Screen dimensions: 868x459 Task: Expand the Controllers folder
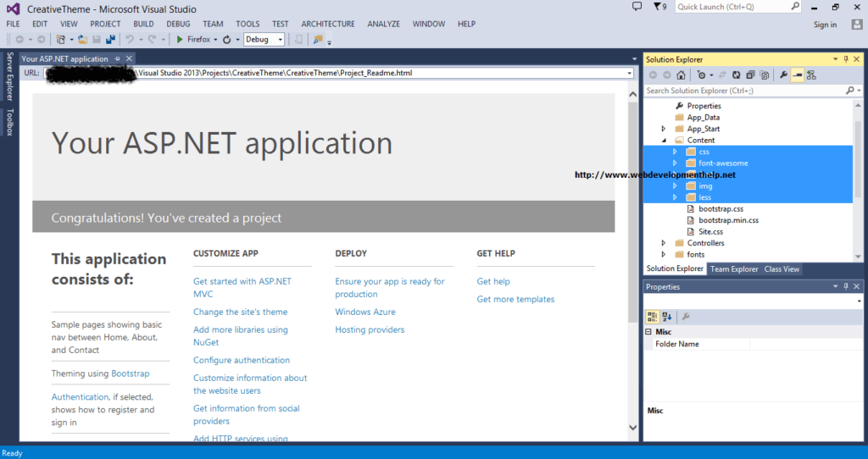click(663, 243)
